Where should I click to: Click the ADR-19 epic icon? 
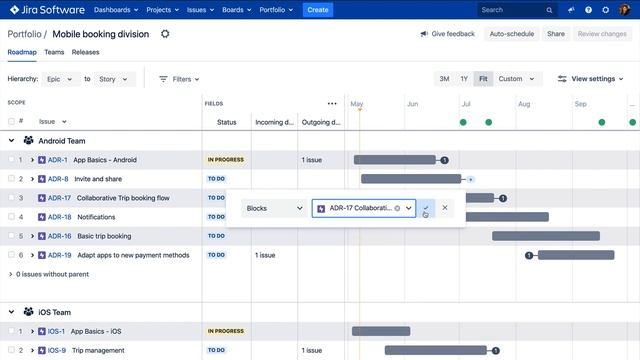pyautogui.click(x=42, y=255)
